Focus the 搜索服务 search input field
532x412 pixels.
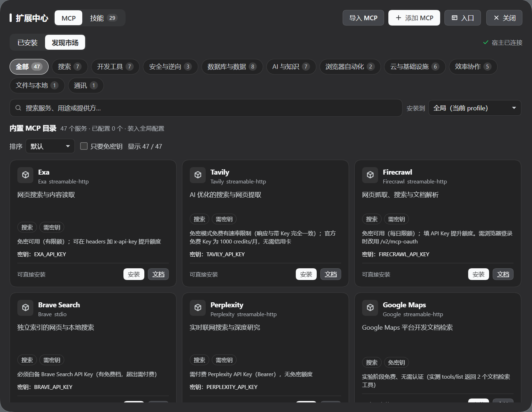[x=206, y=108]
